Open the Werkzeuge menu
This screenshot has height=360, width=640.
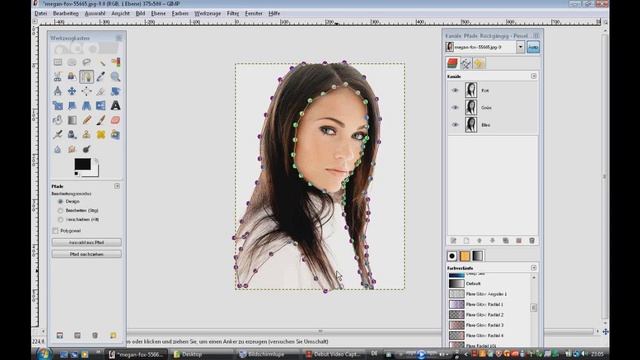pyautogui.click(x=207, y=13)
